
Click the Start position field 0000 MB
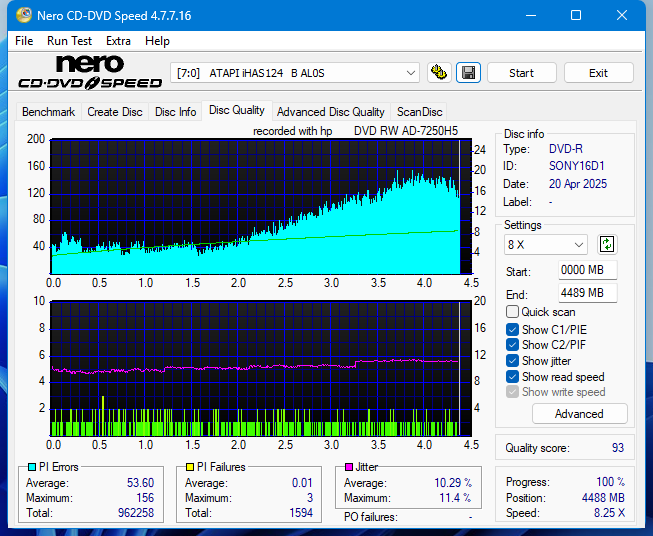587,270
